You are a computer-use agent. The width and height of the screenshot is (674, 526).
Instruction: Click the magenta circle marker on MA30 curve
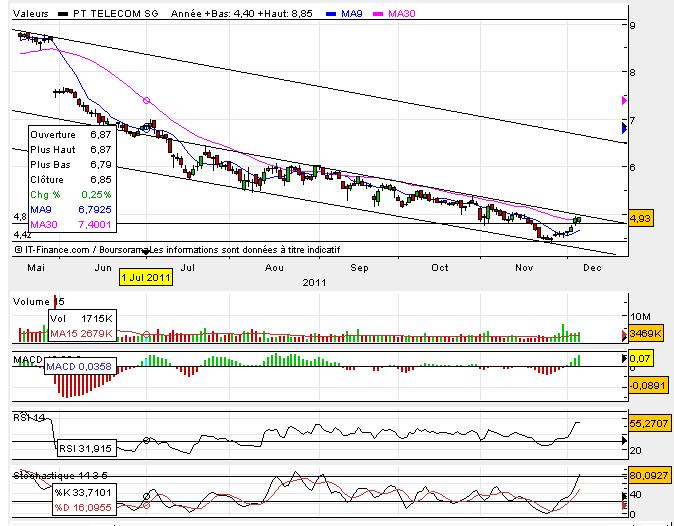(x=147, y=100)
